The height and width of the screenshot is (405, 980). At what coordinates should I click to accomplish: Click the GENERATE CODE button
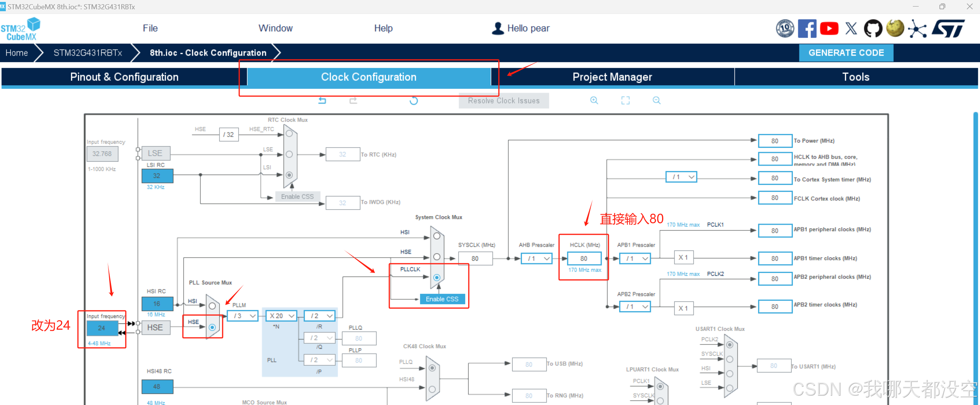846,53
